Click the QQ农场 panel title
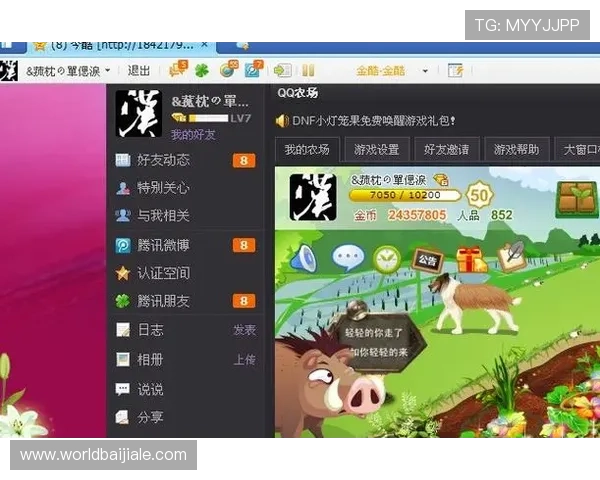Image resolution: width=600 pixels, height=480 pixels. tap(297, 93)
